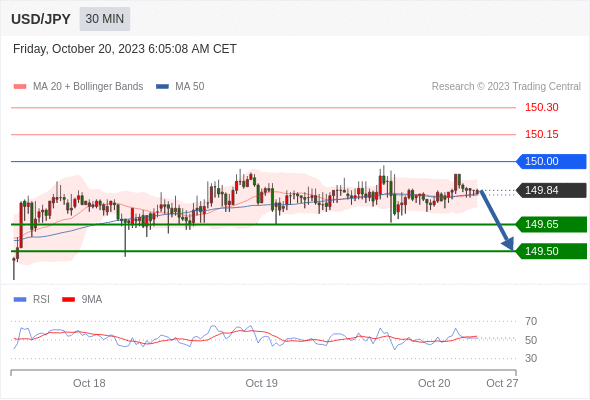Screen dimensions: 590x400
Task: Click the RSI legend swatch
Action: click(20, 300)
